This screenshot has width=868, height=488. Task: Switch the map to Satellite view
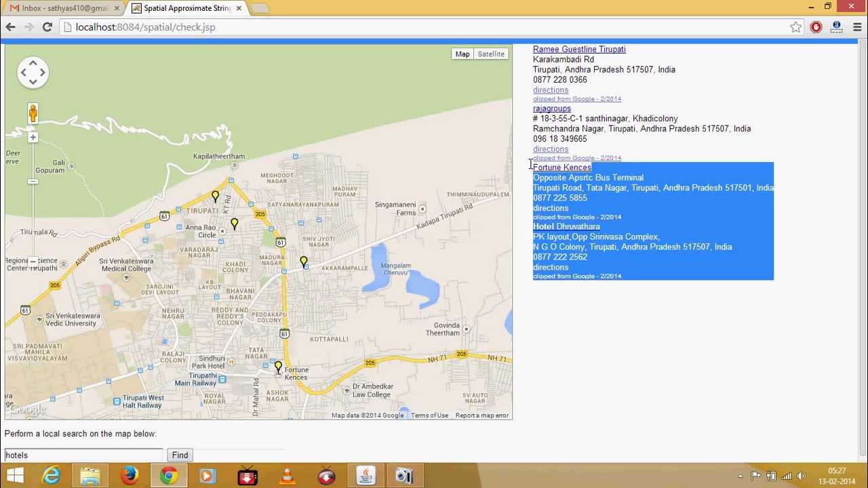(x=490, y=54)
